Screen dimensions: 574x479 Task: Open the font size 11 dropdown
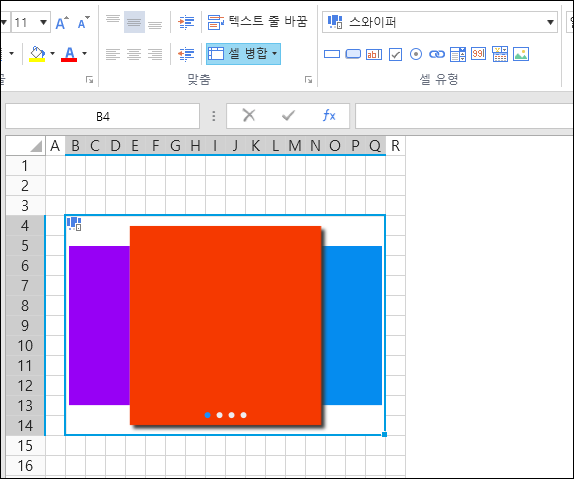43,22
